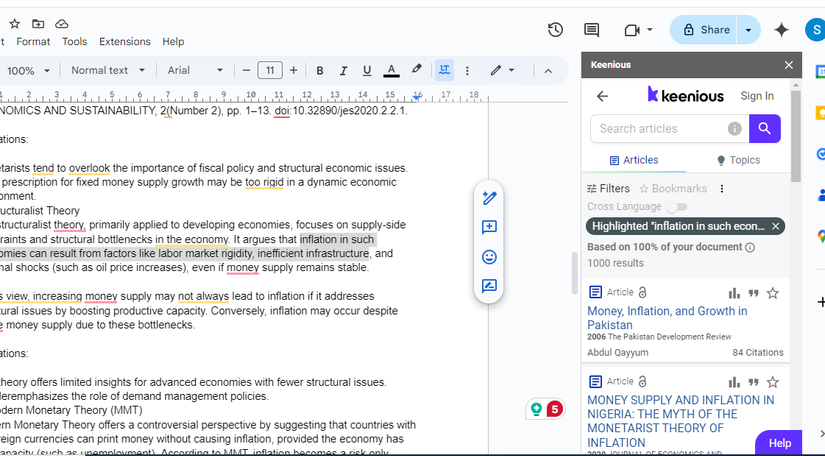Toggle the Cross Language switch
Image resolution: width=825 pixels, height=456 pixels.
pyautogui.click(x=677, y=206)
